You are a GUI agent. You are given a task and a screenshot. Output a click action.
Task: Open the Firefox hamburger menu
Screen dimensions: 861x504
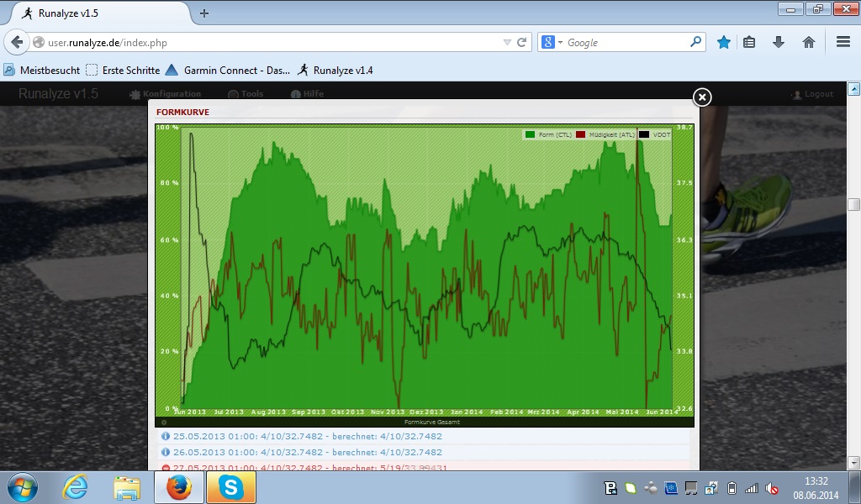tap(843, 42)
